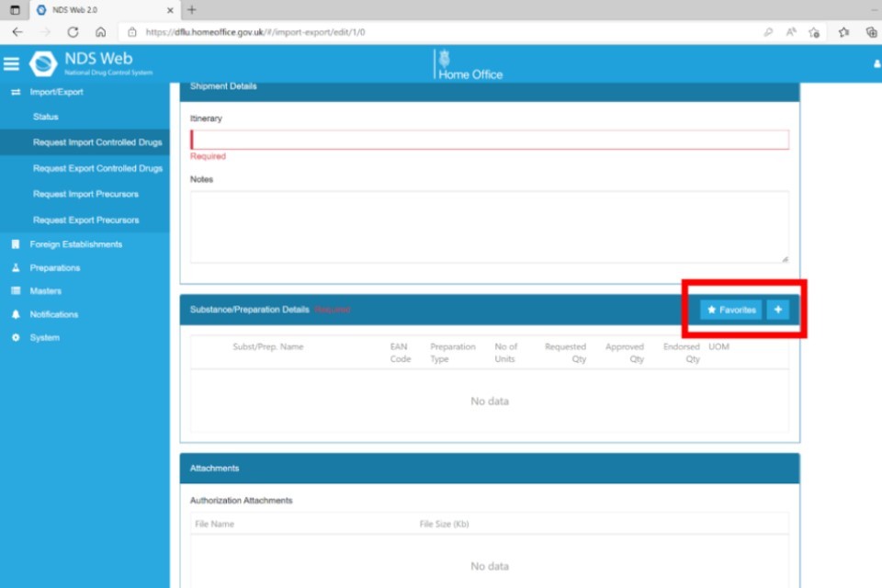882x588 pixels.
Task: Expand the Masters sidebar section
Action: coord(45,291)
